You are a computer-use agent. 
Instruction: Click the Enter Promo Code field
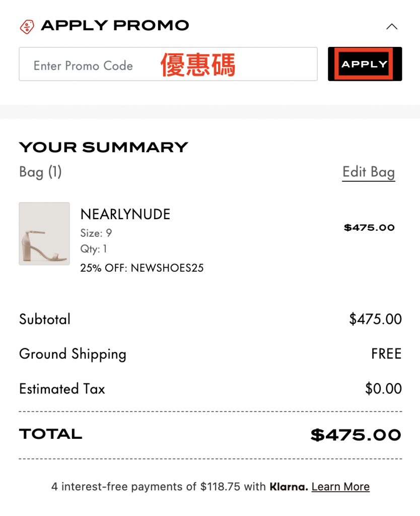168,64
